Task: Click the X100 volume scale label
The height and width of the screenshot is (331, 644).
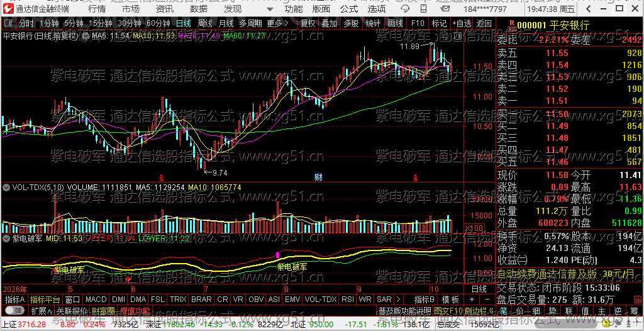Action: point(473,228)
